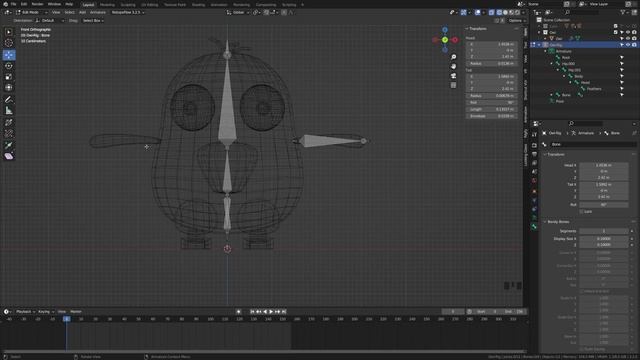Screen dimensions: 640x360
Task: Open the outliner filter funnel icon
Action: click(x=623, y=12)
